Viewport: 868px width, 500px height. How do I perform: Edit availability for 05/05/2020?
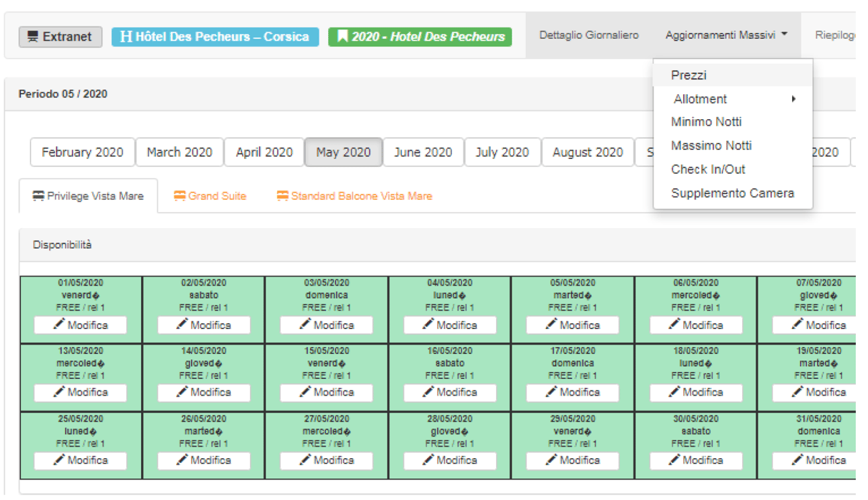(573, 325)
